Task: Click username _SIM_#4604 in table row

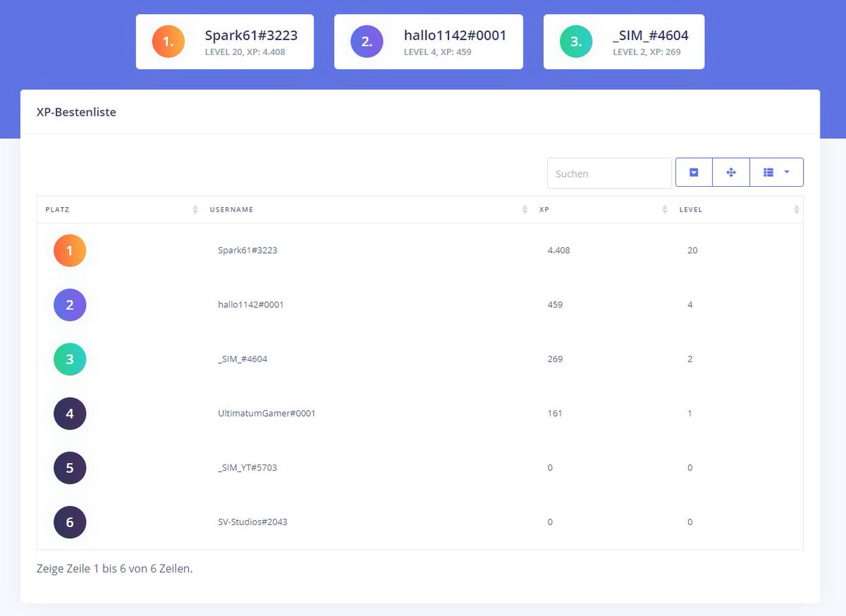Action: point(243,359)
